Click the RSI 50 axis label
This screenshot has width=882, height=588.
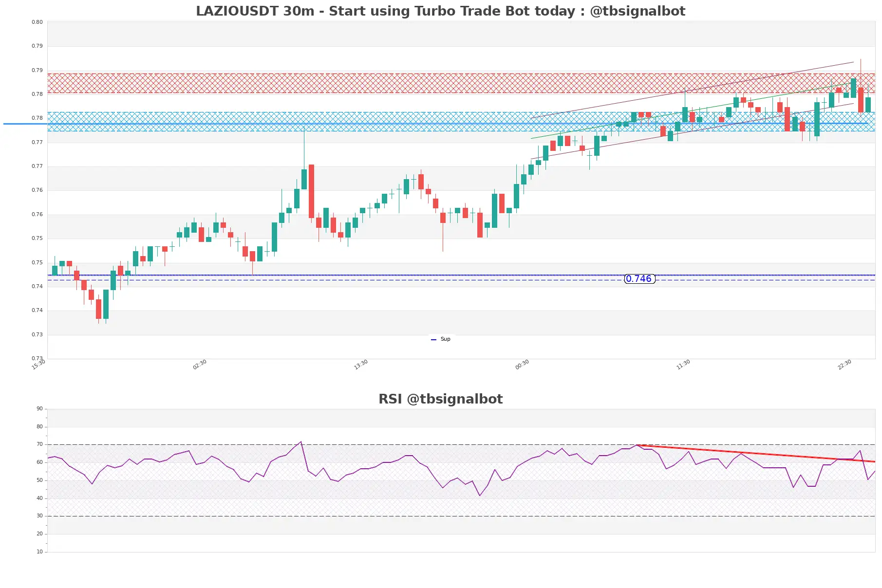pyautogui.click(x=39, y=480)
